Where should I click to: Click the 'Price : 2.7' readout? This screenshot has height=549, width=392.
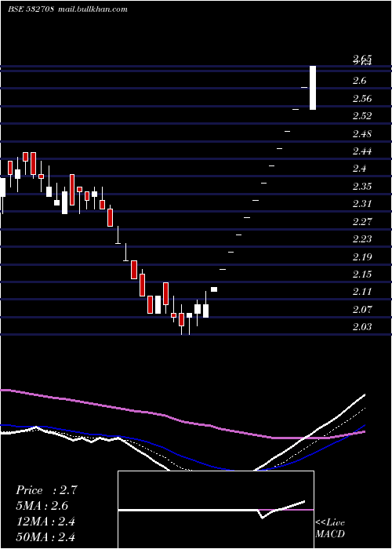coord(46,490)
